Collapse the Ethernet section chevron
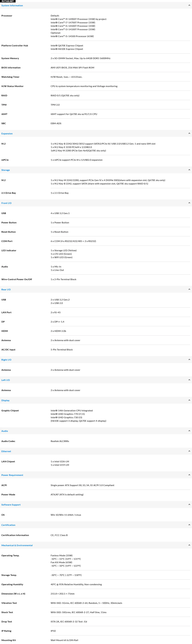This screenshot has height=644, width=192. (x=189, y=451)
